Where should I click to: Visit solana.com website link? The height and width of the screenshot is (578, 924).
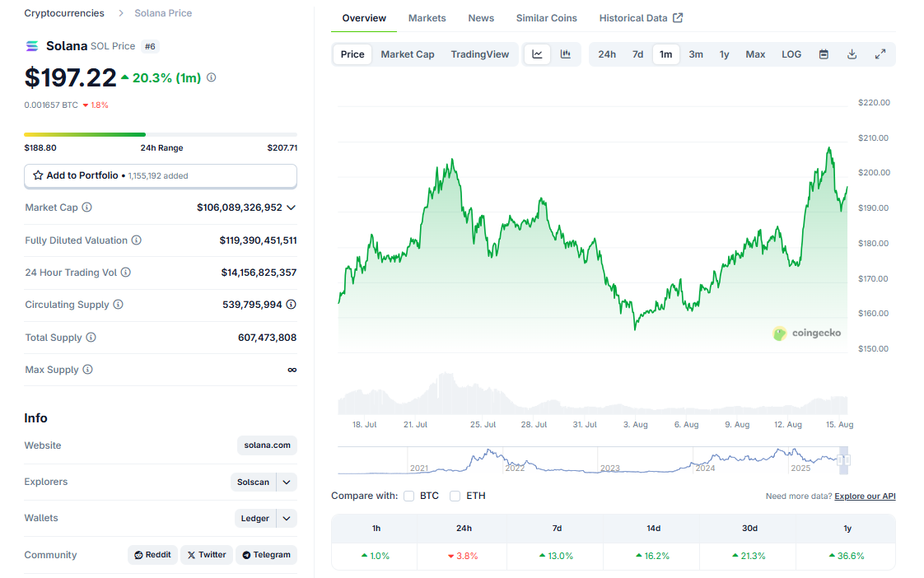(x=267, y=445)
